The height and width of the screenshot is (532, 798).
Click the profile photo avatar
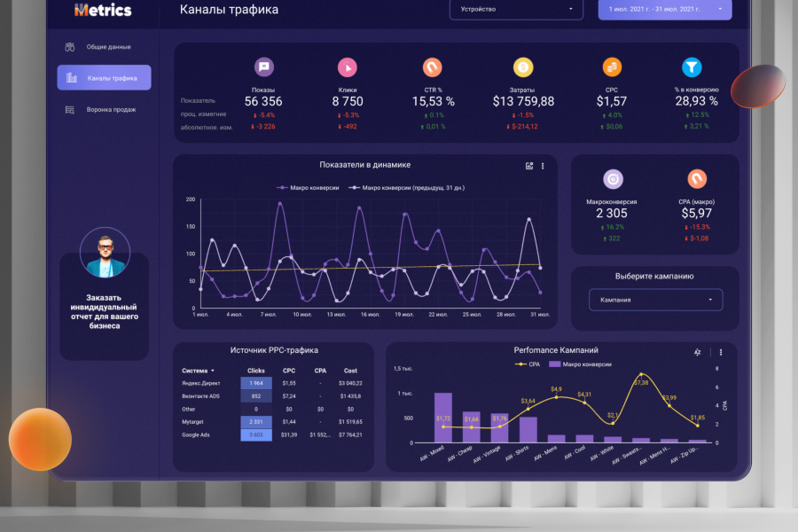coord(105,253)
